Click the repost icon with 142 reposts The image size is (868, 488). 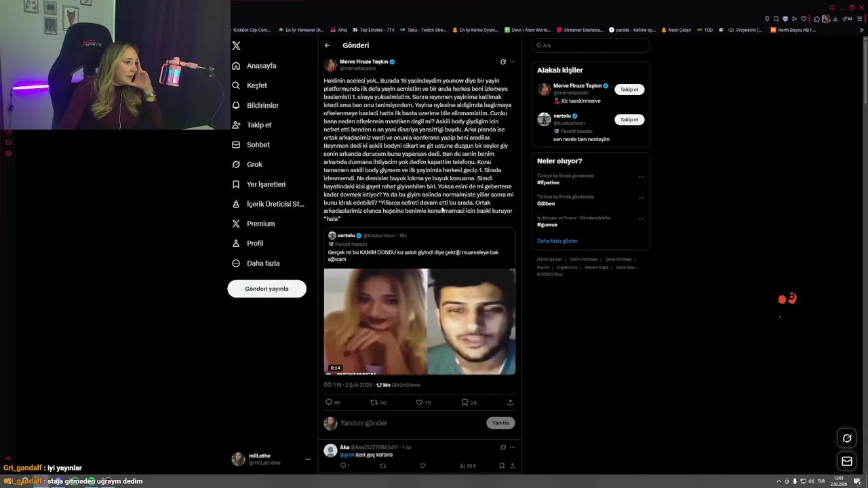(373, 403)
